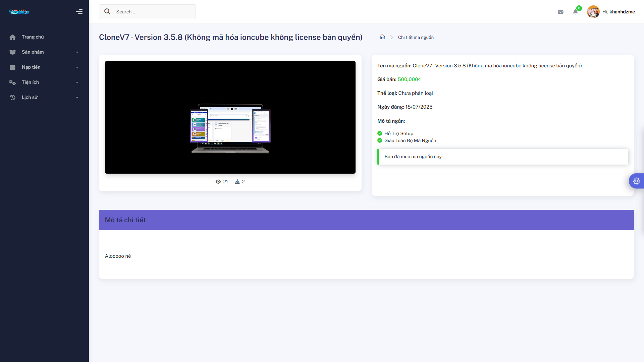Go to Trang chủ menu item

(33, 37)
